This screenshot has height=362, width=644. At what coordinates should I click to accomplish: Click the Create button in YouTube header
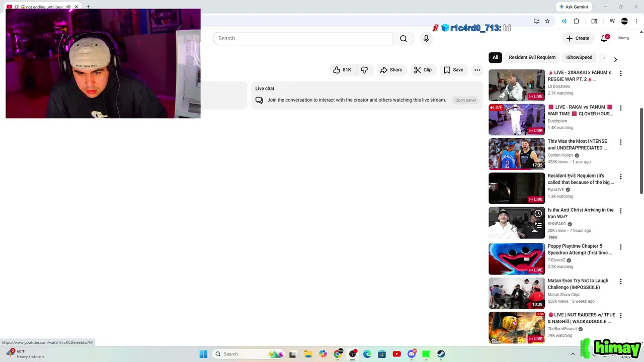click(578, 38)
